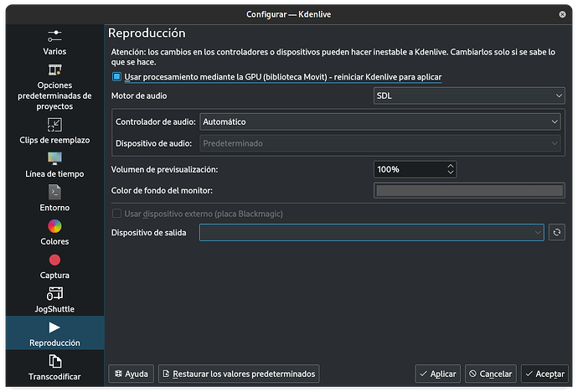Select the Captura red record icon
The image size is (578, 392).
(x=54, y=260)
